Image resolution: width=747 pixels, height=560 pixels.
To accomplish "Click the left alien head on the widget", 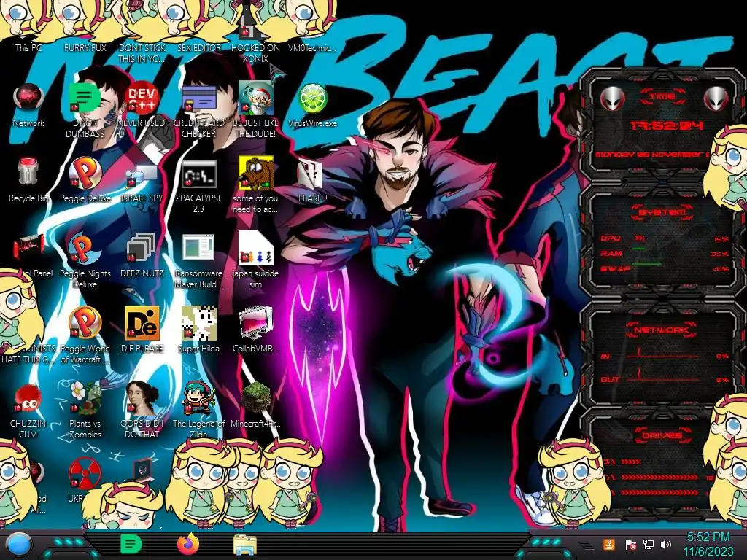I will pyautogui.click(x=613, y=99).
